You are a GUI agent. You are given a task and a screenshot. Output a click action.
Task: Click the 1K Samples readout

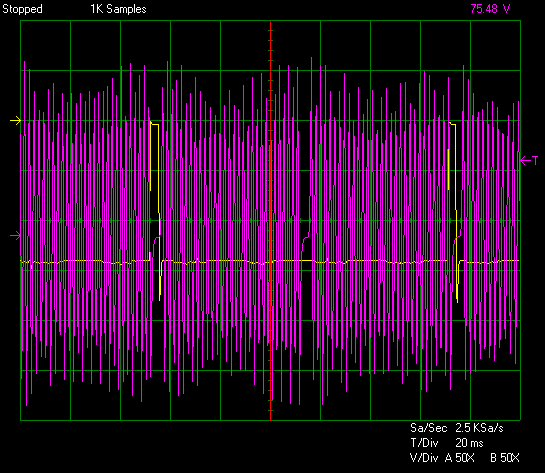pos(119,9)
